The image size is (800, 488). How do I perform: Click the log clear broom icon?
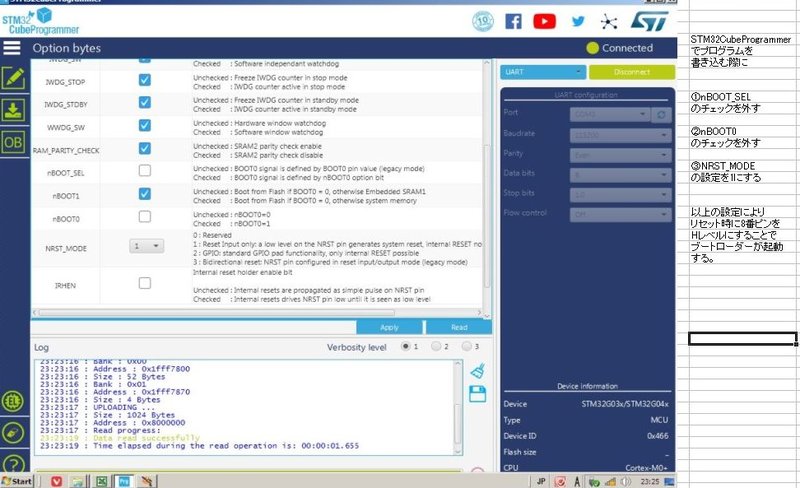click(x=477, y=371)
